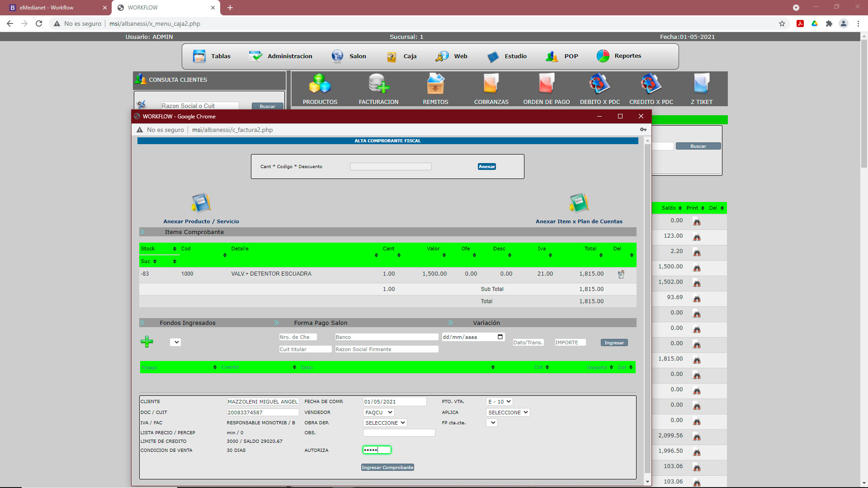The image size is (868, 488).
Task: Click the FACTURACION database icon
Action: (x=378, y=84)
